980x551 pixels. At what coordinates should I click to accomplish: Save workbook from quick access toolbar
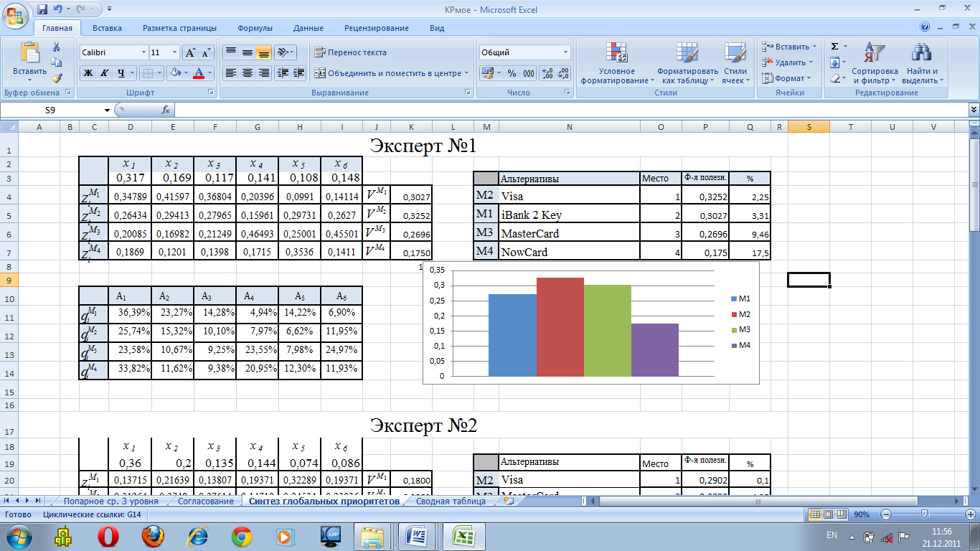(42, 9)
